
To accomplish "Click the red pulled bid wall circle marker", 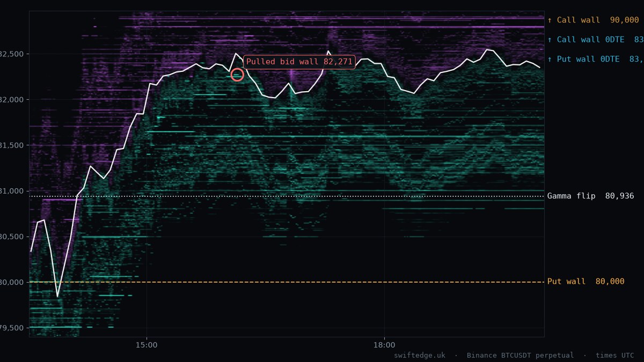I will point(237,75).
